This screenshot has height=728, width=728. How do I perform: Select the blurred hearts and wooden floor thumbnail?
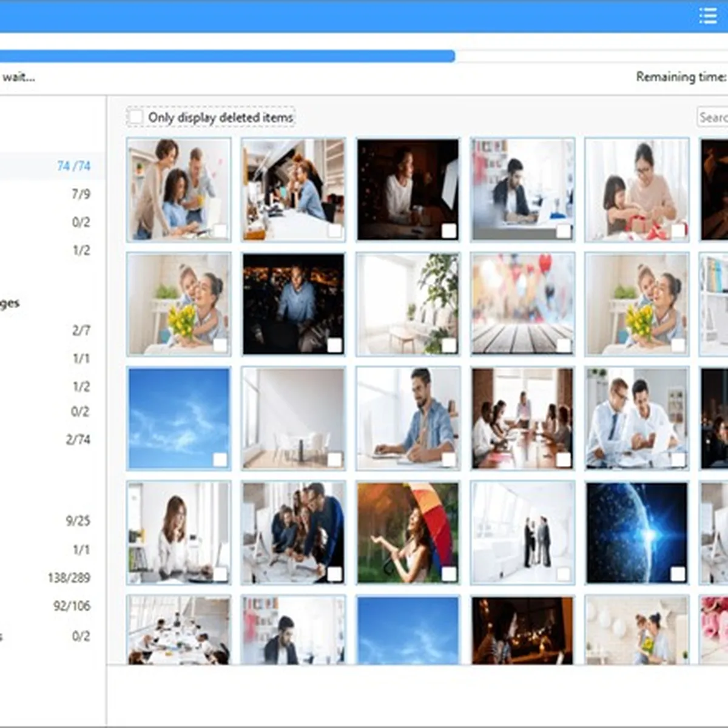[522, 304]
